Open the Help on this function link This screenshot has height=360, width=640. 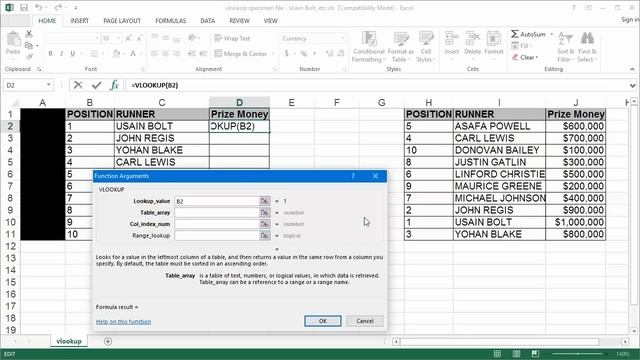pos(123,322)
